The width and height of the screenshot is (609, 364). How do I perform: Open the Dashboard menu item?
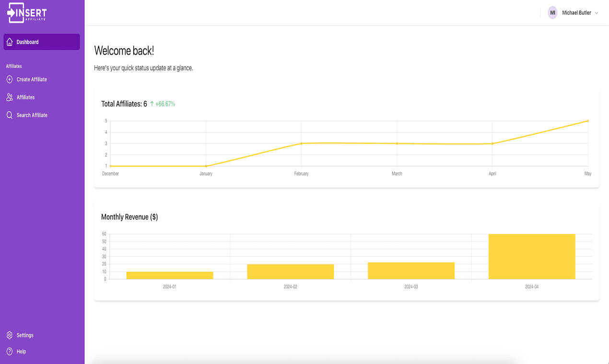pyautogui.click(x=42, y=42)
